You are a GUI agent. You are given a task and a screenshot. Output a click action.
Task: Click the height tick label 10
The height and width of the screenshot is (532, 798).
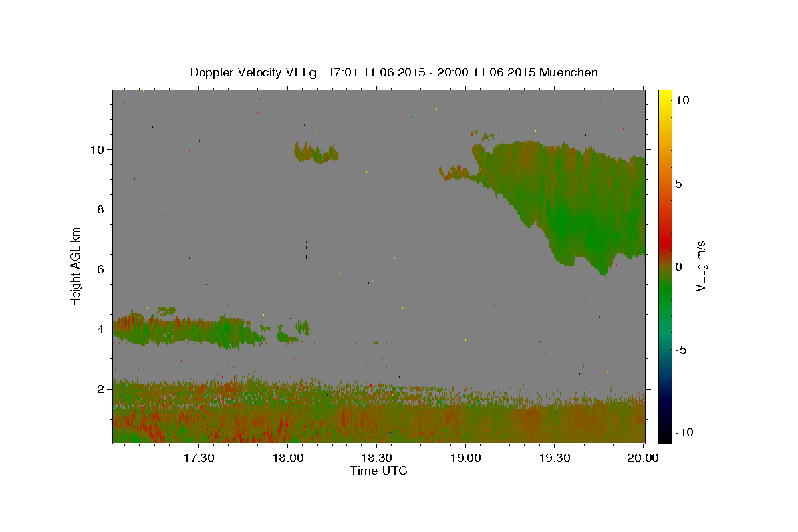(99, 149)
